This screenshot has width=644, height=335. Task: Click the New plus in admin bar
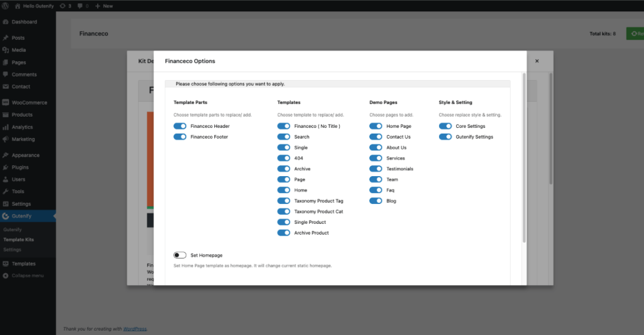pyautogui.click(x=98, y=6)
